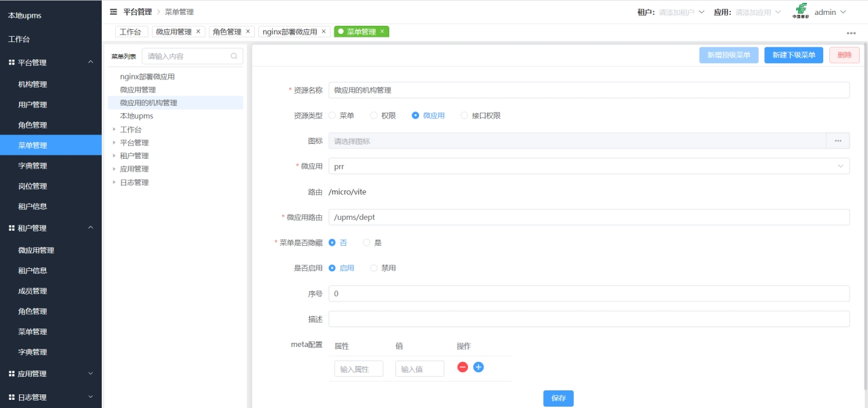Open the 应用 selector dropdown
Screen dimensions: 868x408
[x=758, y=12]
